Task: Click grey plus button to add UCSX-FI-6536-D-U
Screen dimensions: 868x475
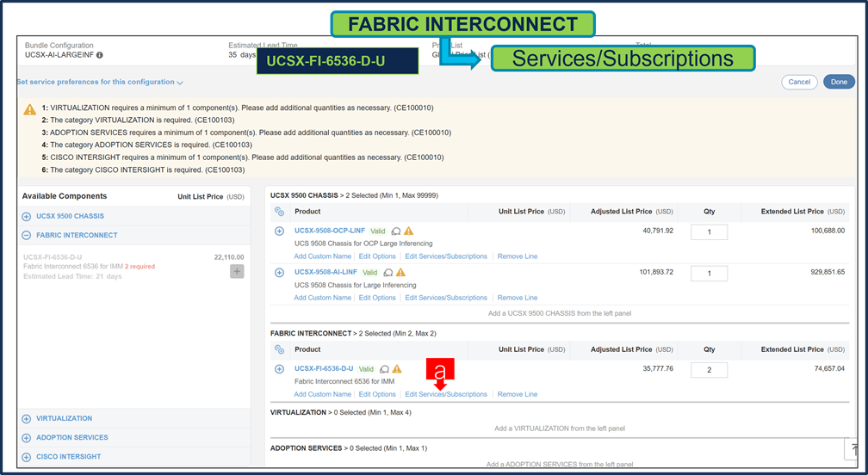Action: point(237,272)
